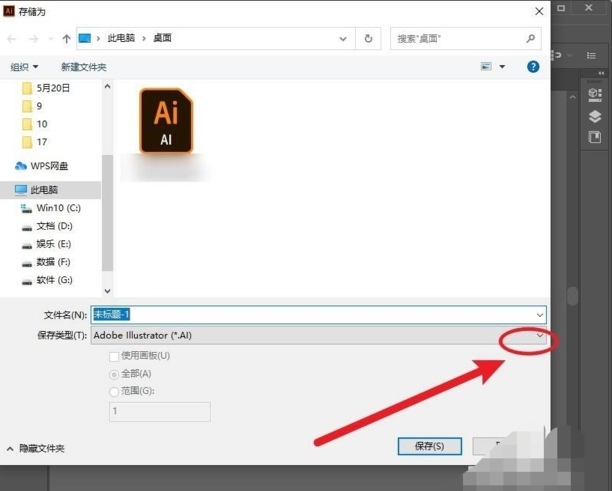Select the 全部 radio button

(114, 375)
